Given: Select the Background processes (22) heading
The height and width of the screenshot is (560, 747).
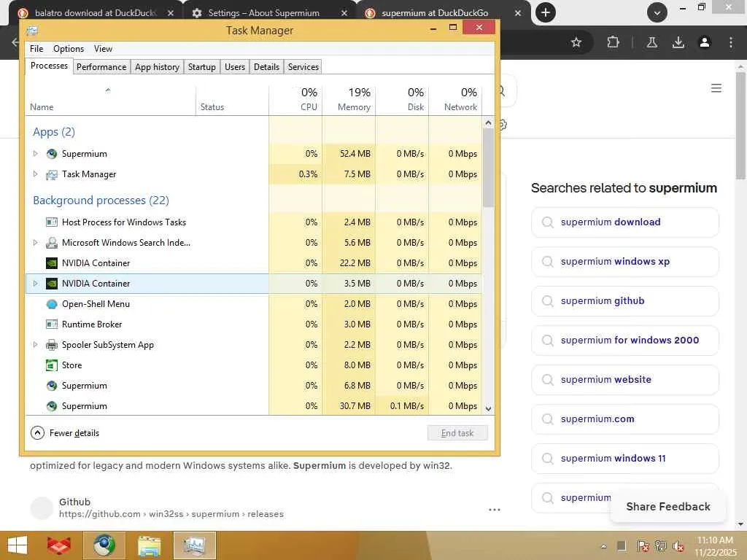Looking at the screenshot, I should (101, 201).
